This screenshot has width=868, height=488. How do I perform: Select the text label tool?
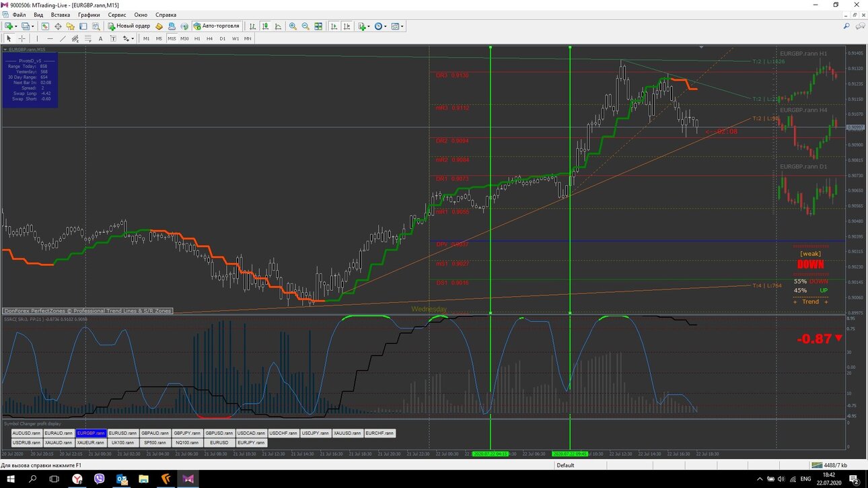(113, 38)
